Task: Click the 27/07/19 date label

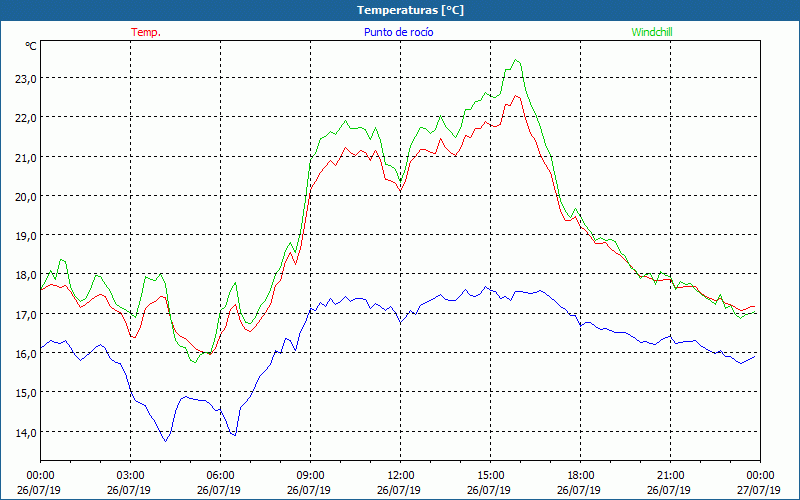Action: 759,490
